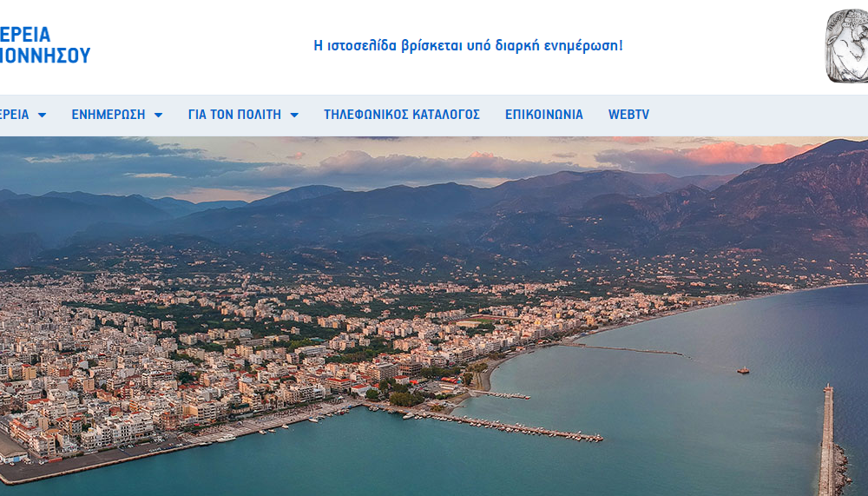
Task: Open the ΕΠΙΚΟΙΝΩΝΙΑ page
Action: point(543,115)
